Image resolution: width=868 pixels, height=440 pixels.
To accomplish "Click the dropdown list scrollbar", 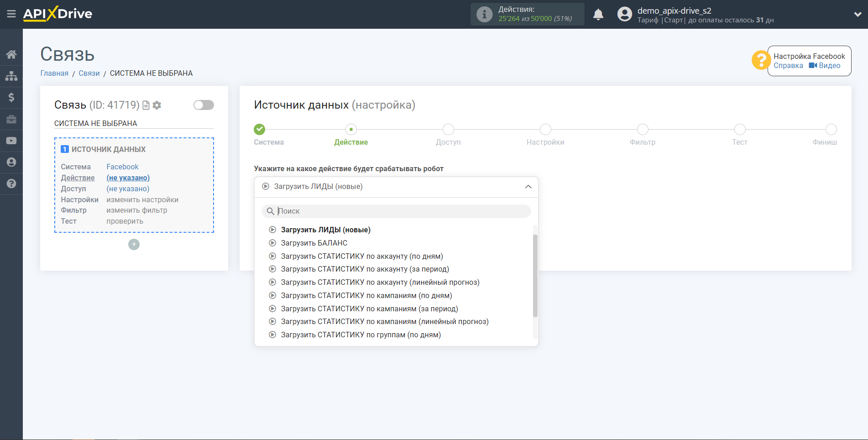I will [535, 276].
